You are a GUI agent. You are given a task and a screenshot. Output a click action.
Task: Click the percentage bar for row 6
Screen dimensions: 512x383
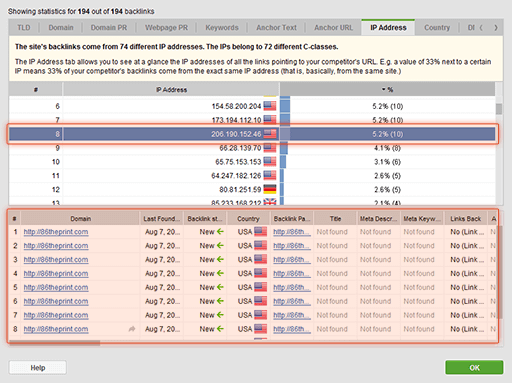pyautogui.click(x=285, y=106)
